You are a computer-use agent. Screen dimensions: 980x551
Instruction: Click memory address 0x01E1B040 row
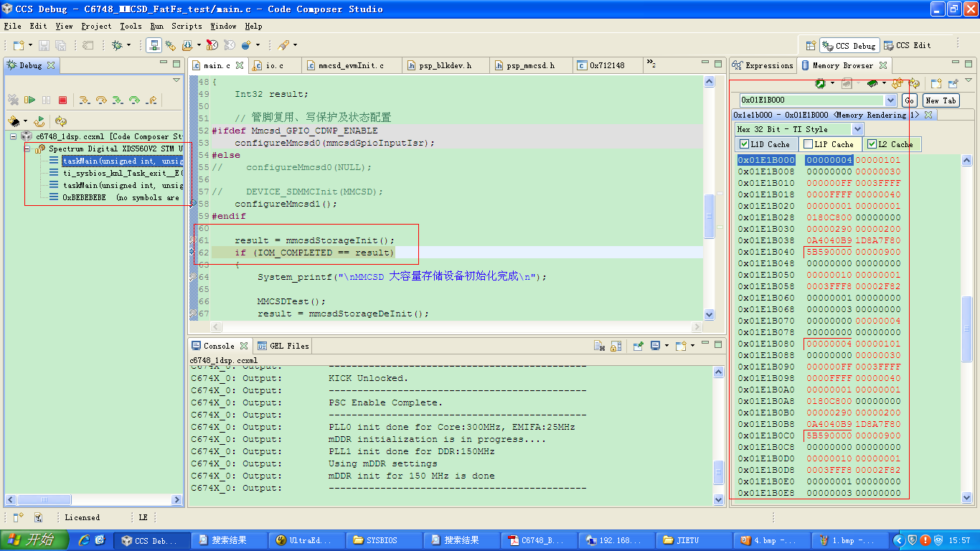[x=819, y=252]
